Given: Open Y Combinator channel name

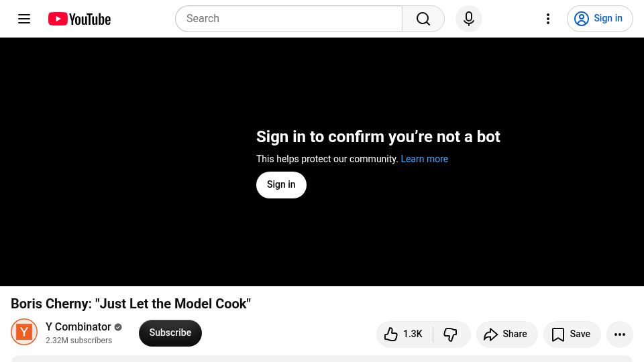Looking at the screenshot, I should tap(78, 326).
